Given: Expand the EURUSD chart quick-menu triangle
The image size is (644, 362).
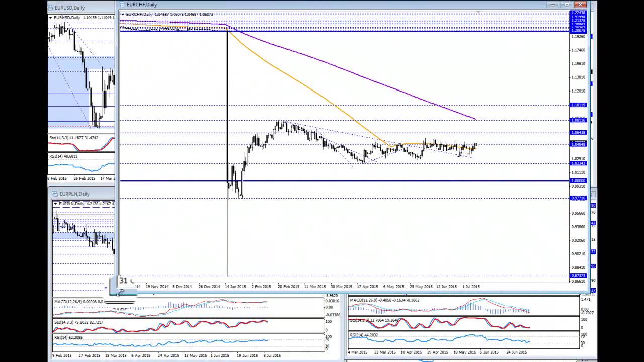Looking at the screenshot, I should 51,18.
